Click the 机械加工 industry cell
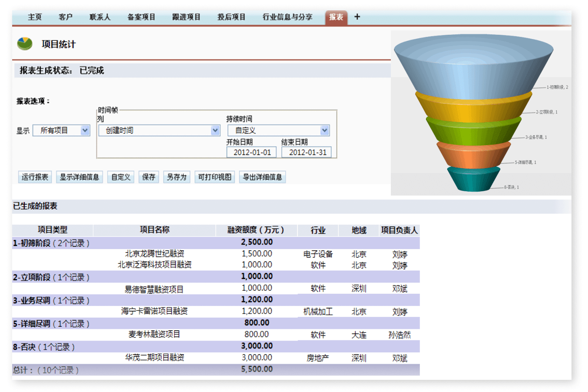 (x=318, y=312)
